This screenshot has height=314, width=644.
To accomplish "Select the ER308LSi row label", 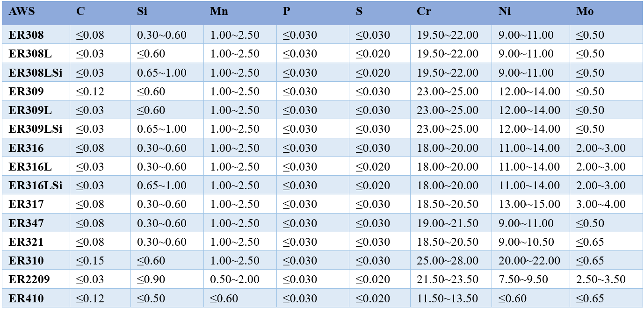I will [x=36, y=73].
